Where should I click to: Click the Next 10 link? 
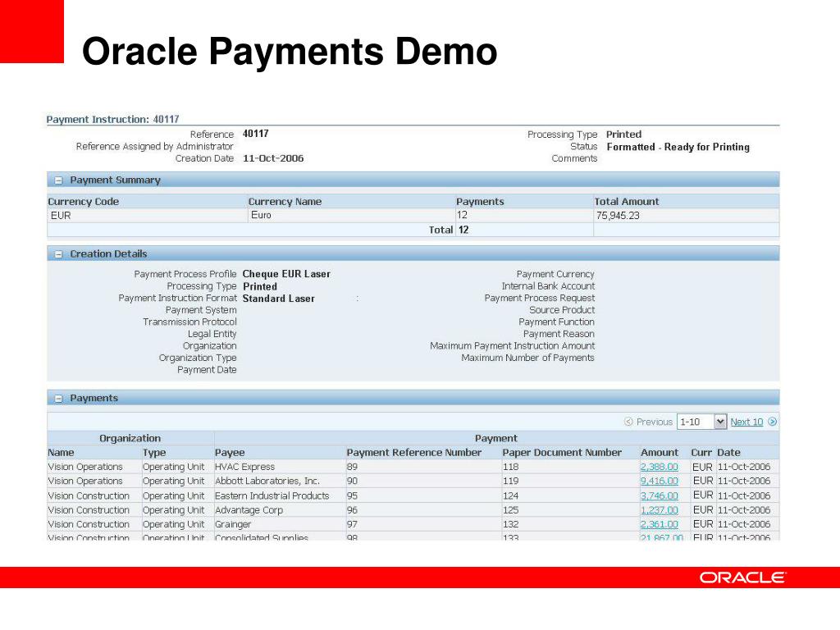click(x=746, y=422)
